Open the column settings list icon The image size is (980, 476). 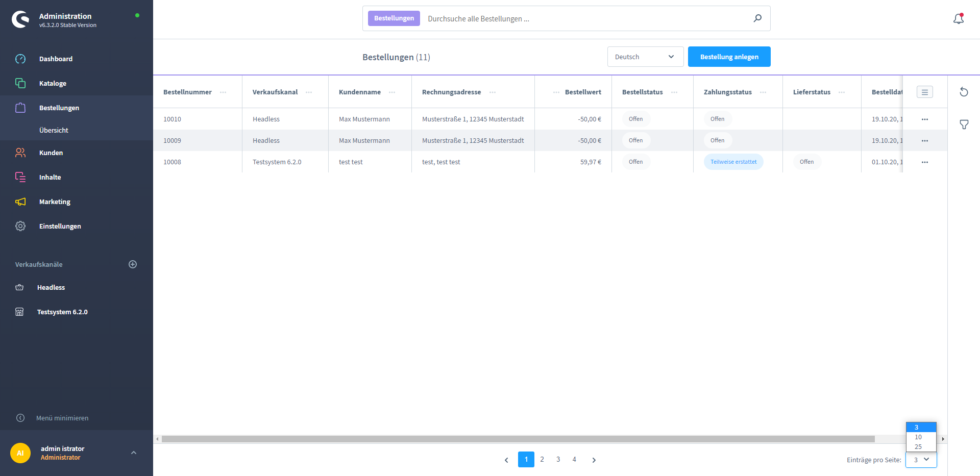(x=924, y=92)
